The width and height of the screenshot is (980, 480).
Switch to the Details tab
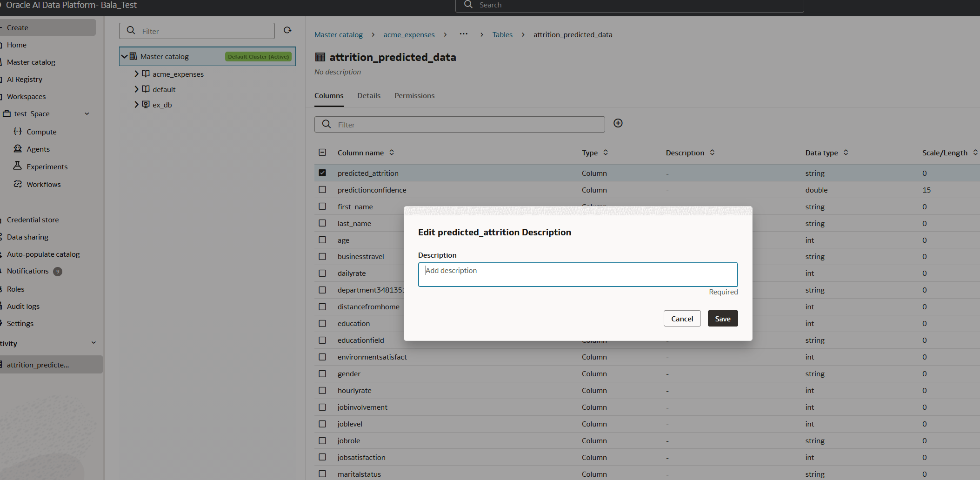[369, 96]
